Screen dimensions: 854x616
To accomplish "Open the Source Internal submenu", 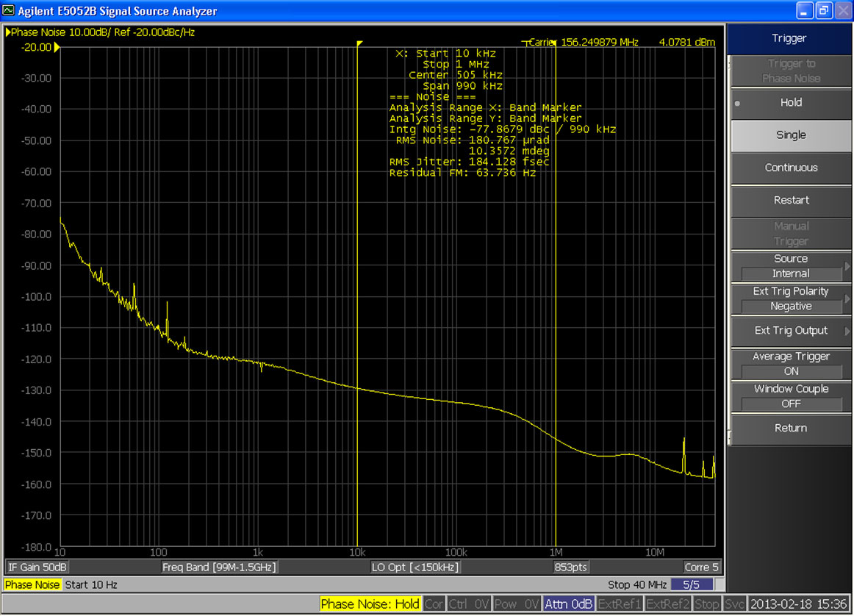I will pos(790,265).
